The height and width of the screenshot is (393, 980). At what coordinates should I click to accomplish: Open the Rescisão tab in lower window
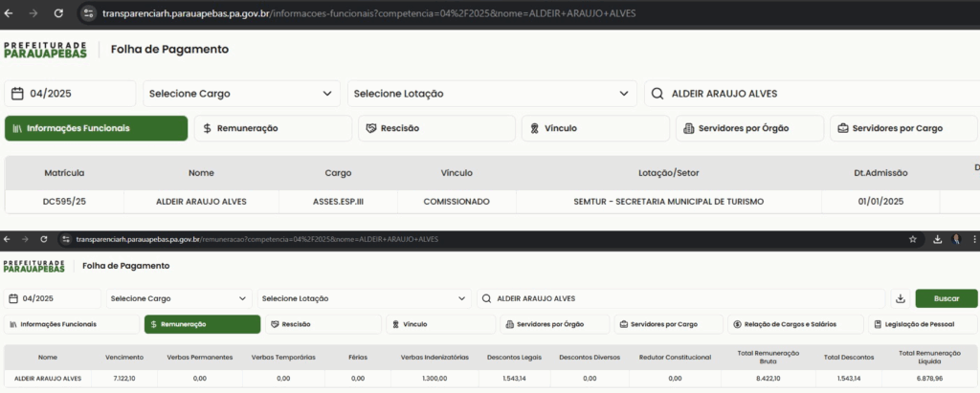coord(323,324)
